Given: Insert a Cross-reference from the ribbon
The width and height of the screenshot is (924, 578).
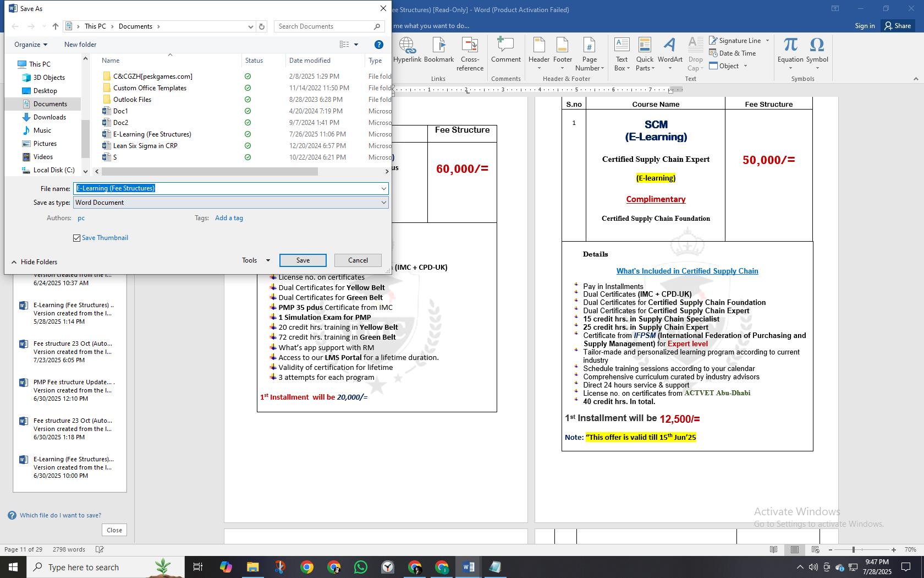Looking at the screenshot, I should tap(470, 54).
